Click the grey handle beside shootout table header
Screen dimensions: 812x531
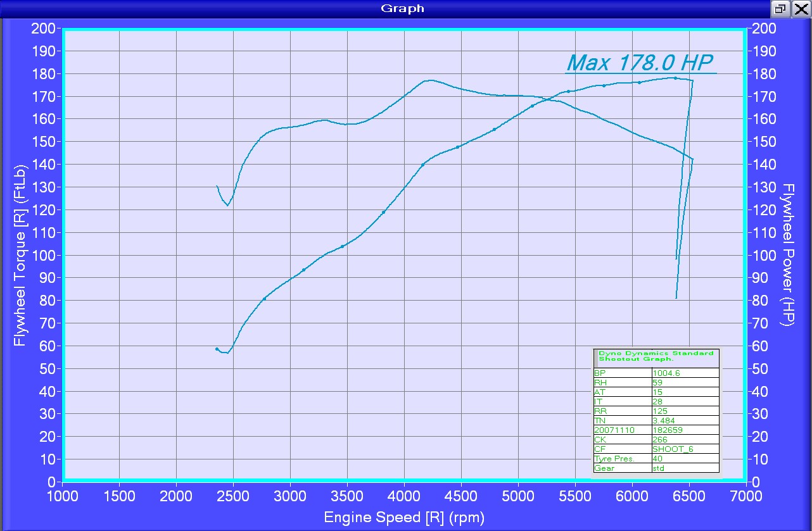pyautogui.click(x=595, y=357)
